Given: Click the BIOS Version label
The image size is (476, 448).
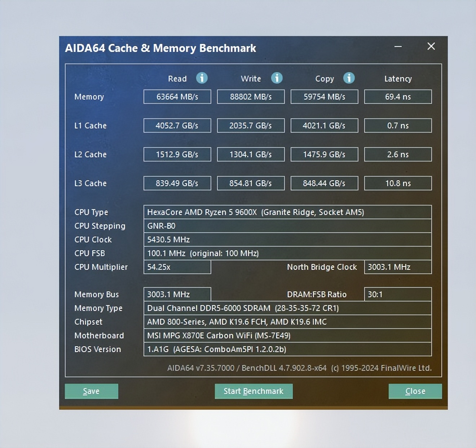Looking at the screenshot, I should [98, 349].
